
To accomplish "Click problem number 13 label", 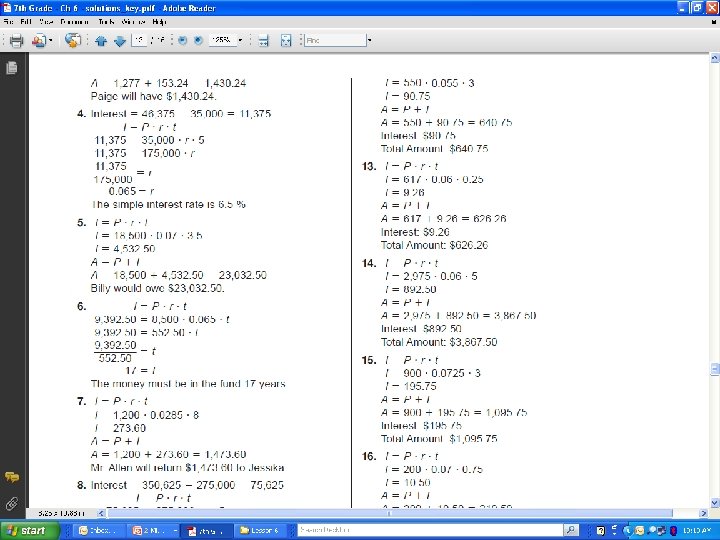I will (x=369, y=166).
